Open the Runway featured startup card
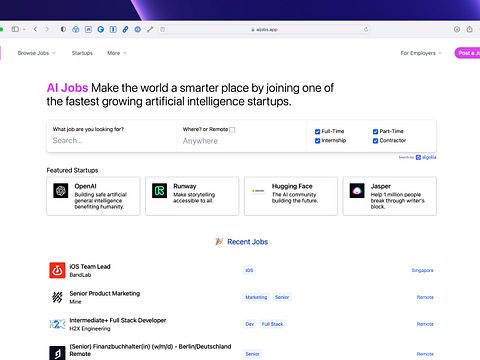This screenshot has width=480, height=360. point(192,196)
